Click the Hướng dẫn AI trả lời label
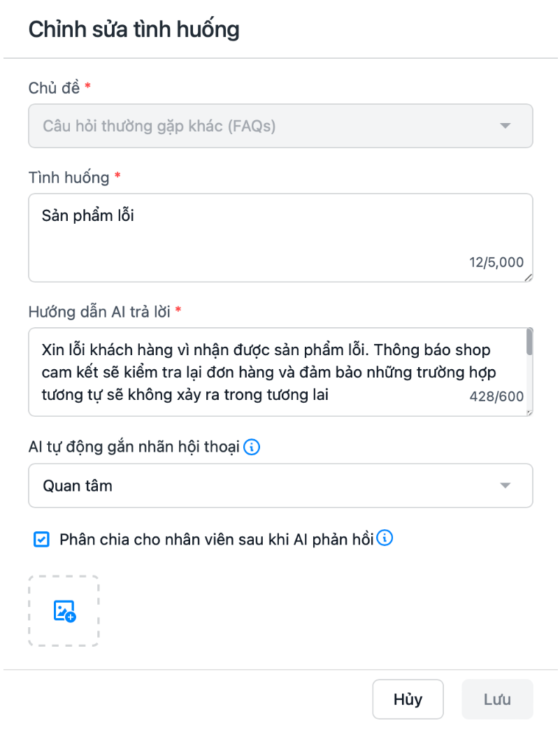Screen dimensions: 560x746 pos(99,312)
